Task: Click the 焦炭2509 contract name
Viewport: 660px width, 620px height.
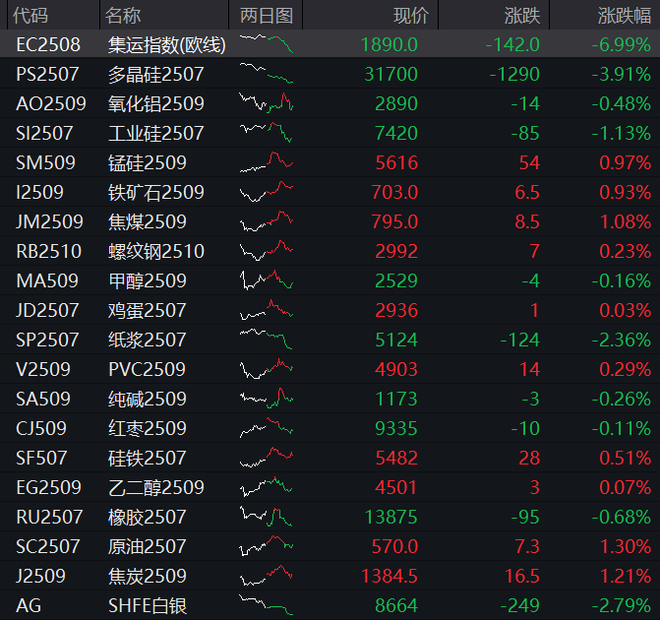Action: tap(147, 576)
